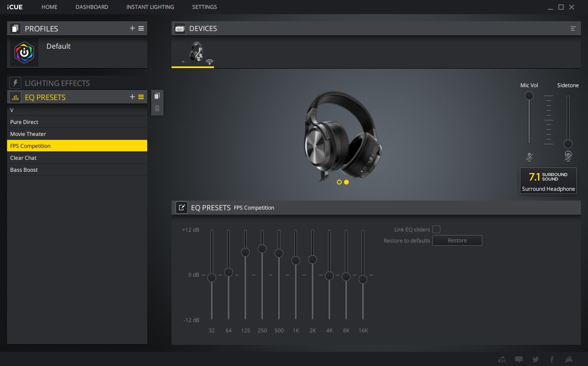
Task: Click the 16K EQ slider knob
Action: tap(363, 279)
